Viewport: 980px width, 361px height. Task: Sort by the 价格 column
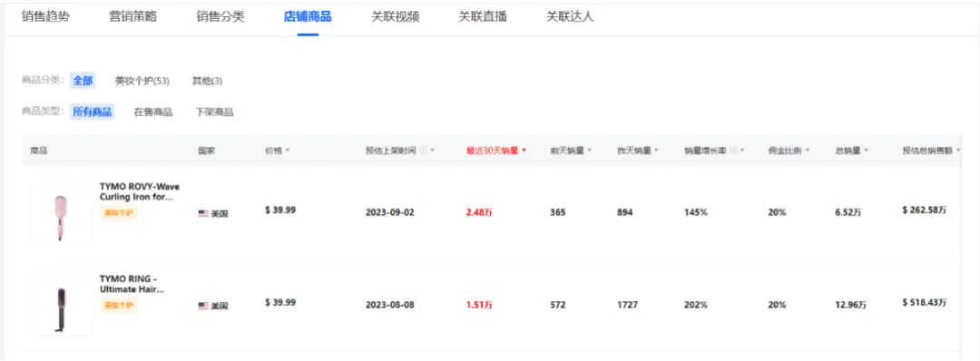click(278, 151)
